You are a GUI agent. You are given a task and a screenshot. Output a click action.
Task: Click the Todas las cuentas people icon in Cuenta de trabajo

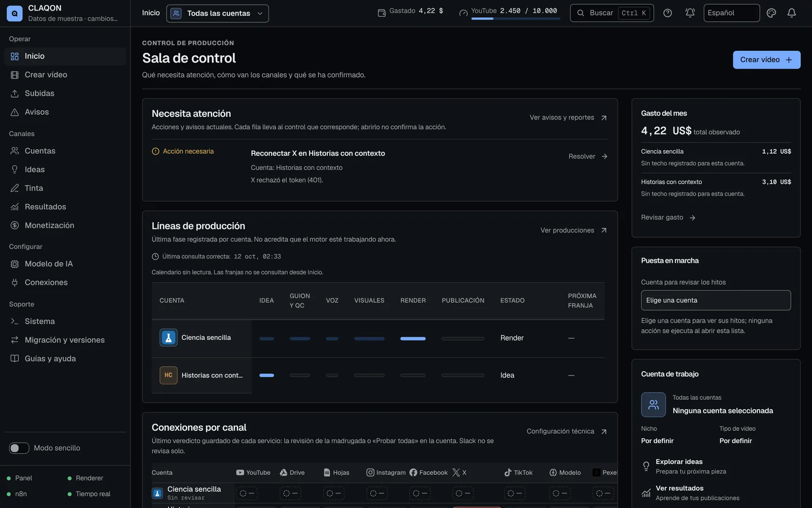(x=653, y=405)
